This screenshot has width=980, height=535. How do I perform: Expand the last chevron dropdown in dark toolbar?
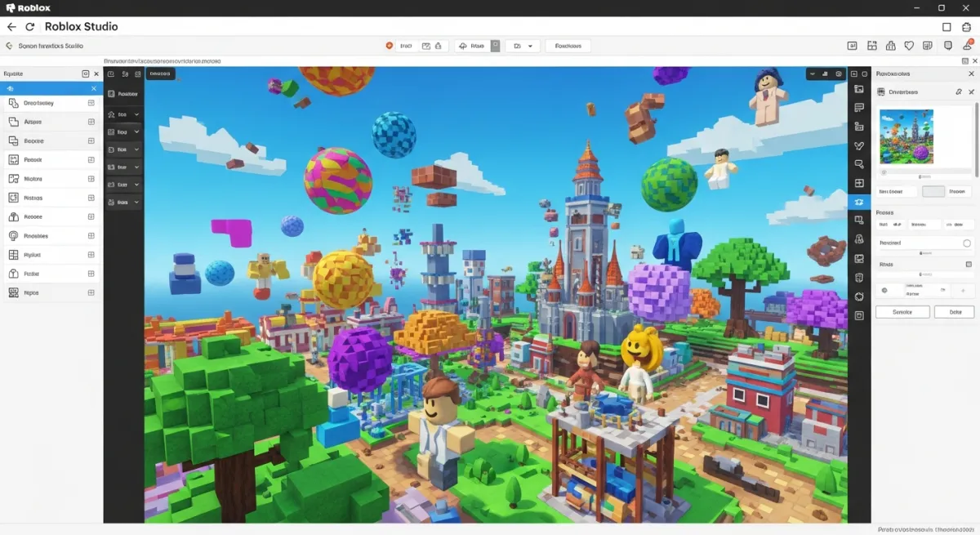[x=136, y=202]
